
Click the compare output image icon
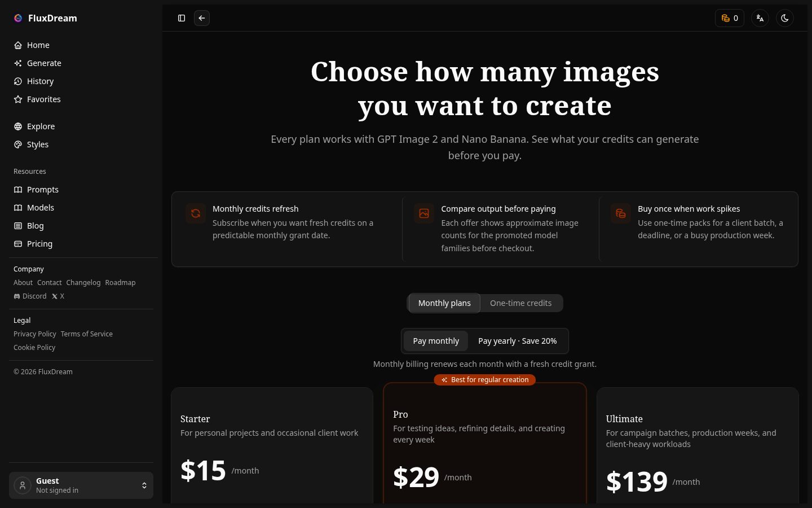(x=424, y=213)
